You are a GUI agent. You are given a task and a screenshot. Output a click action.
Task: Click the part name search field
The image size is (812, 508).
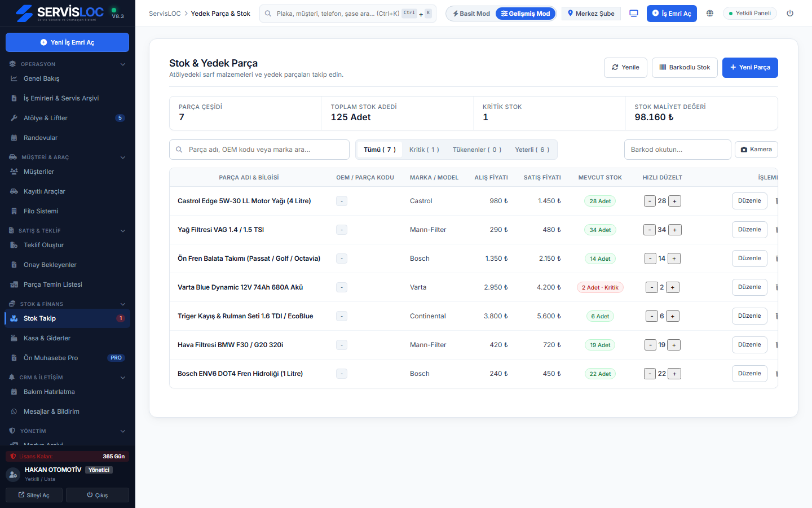[259, 150]
